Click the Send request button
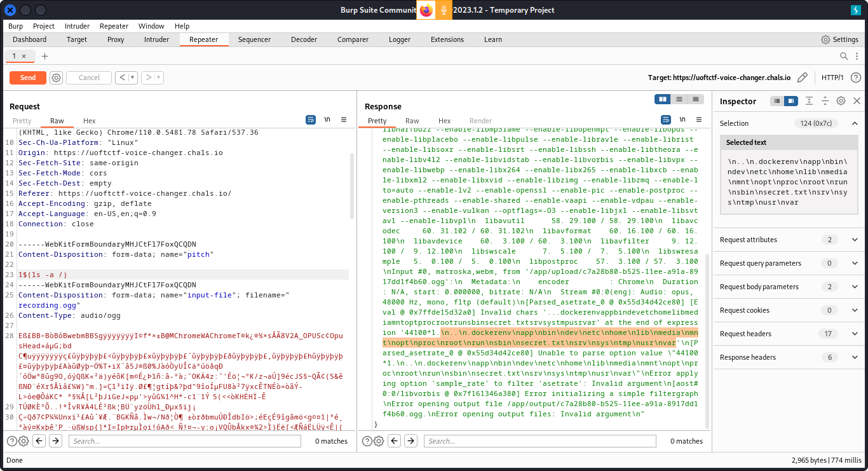This screenshot has height=471, width=868. tap(28, 78)
